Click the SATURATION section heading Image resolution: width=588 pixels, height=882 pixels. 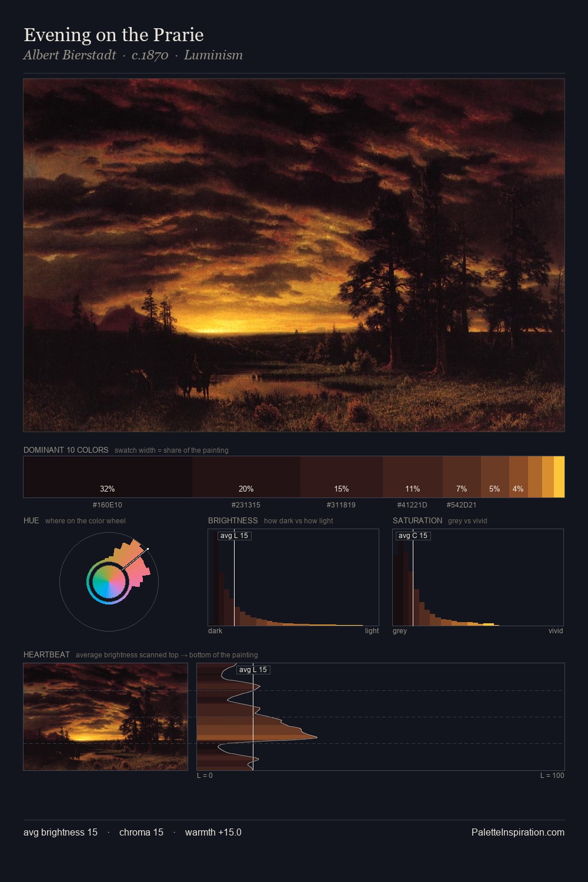[x=417, y=520]
